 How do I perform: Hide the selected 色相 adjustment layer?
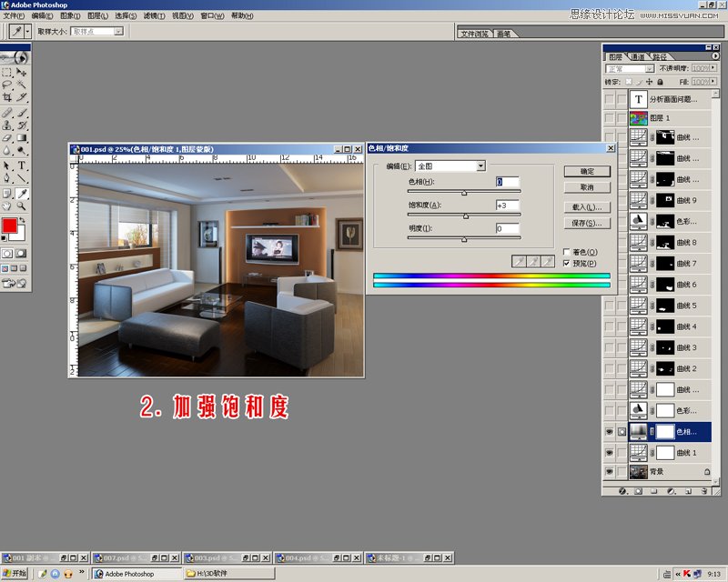pos(609,432)
